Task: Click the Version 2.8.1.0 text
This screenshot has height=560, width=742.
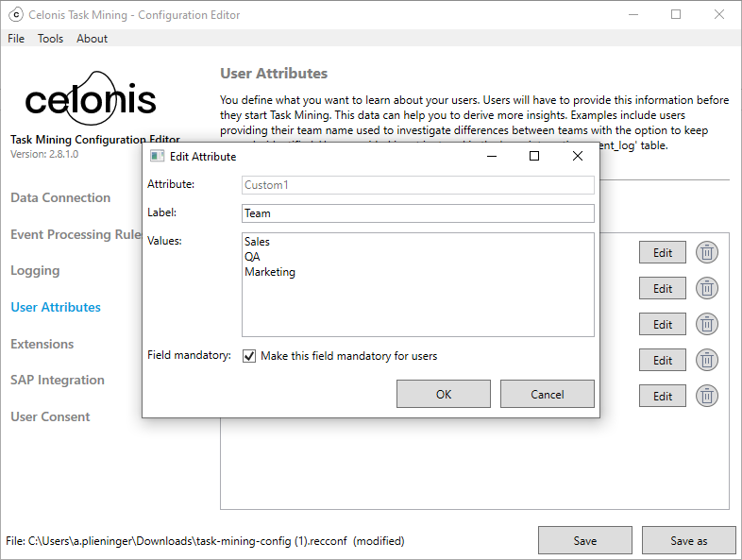Action: click(44, 154)
